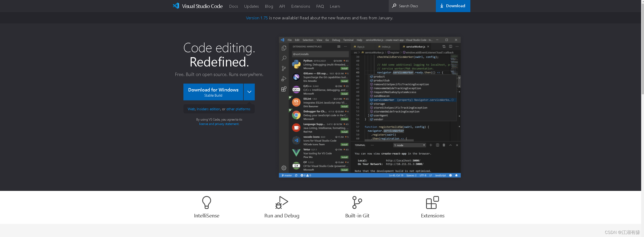This screenshot has width=644, height=237.
Task: Follow the Web link below the download button
Action: 191,109
